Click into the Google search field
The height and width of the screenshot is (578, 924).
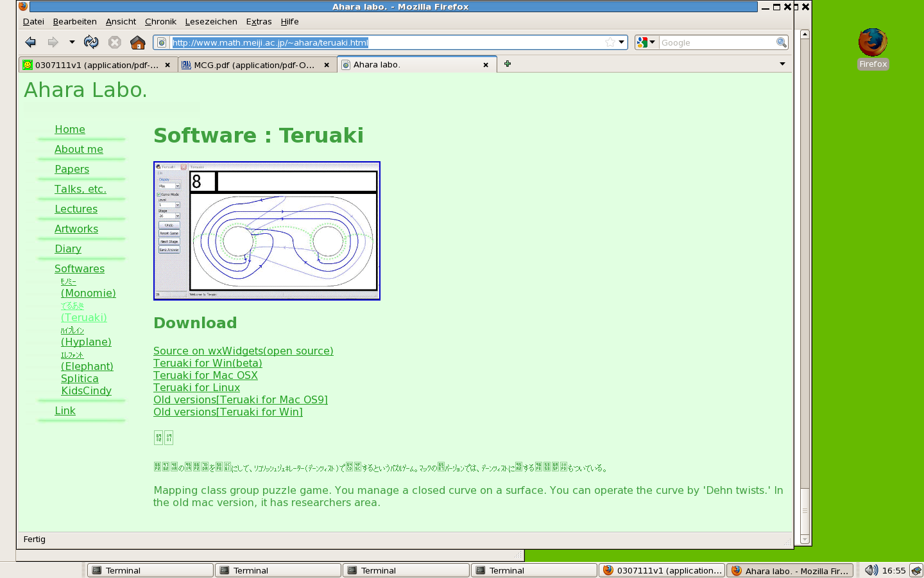click(x=716, y=42)
